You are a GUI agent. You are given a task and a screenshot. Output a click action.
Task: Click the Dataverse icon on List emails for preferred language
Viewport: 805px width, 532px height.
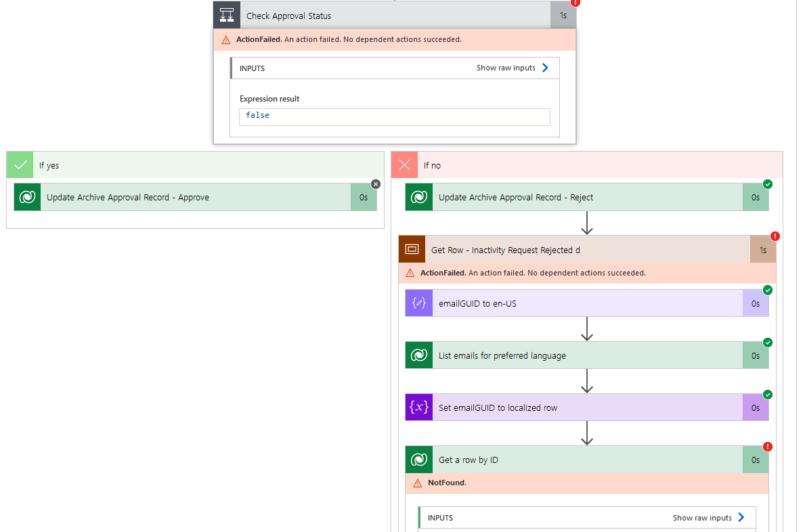(x=418, y=355)
